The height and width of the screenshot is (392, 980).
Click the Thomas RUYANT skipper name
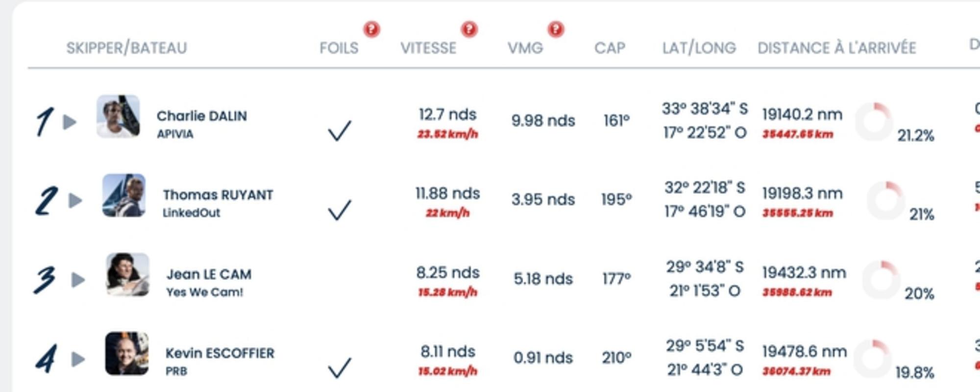218,195
